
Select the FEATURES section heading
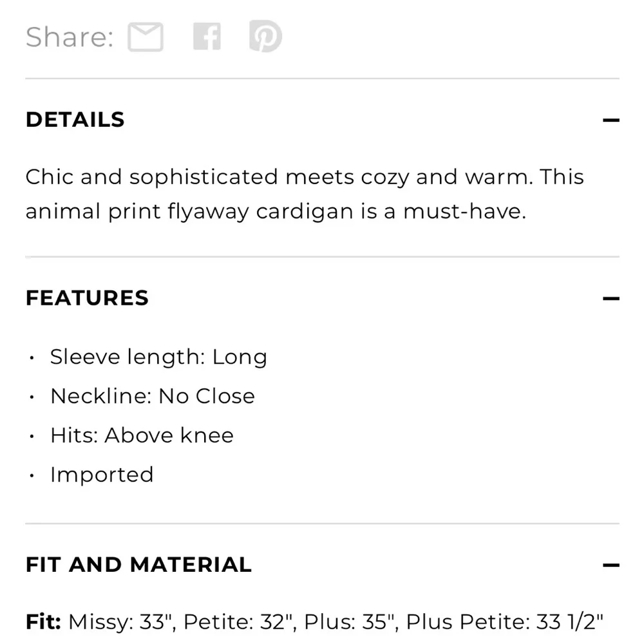point(87,298)
